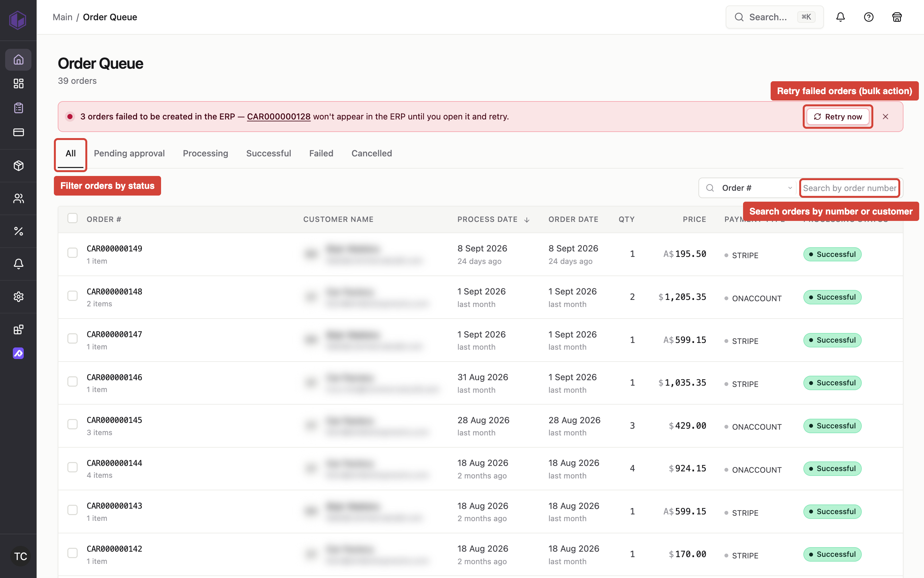Dismiss the ERP failure alert banner
Image resolution: width=924 pixels, height=578 pixels.
(x=886, y=117)
